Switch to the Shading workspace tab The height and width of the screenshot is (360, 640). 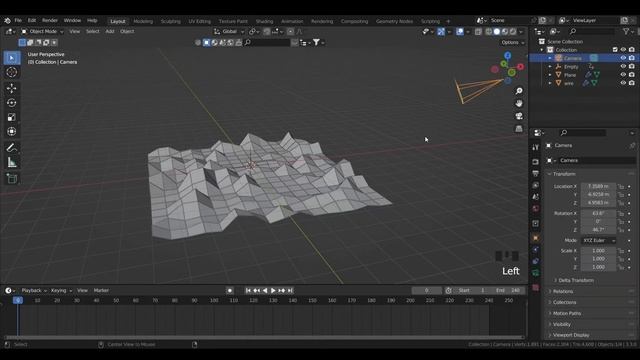(x=264, y=21)
